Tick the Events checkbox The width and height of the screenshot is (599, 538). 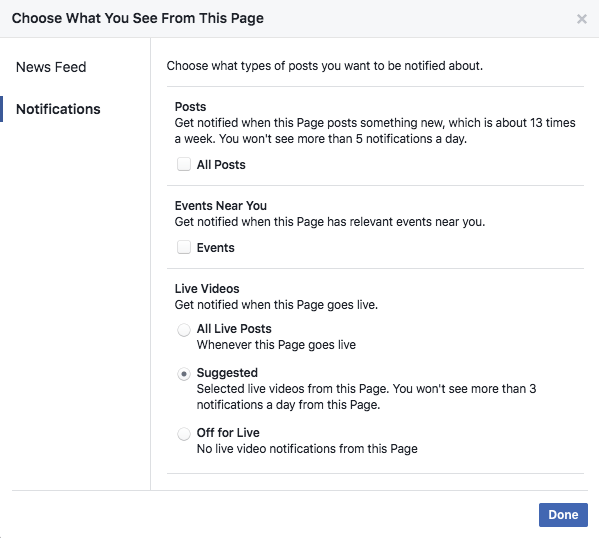click(x=184, y=247)
